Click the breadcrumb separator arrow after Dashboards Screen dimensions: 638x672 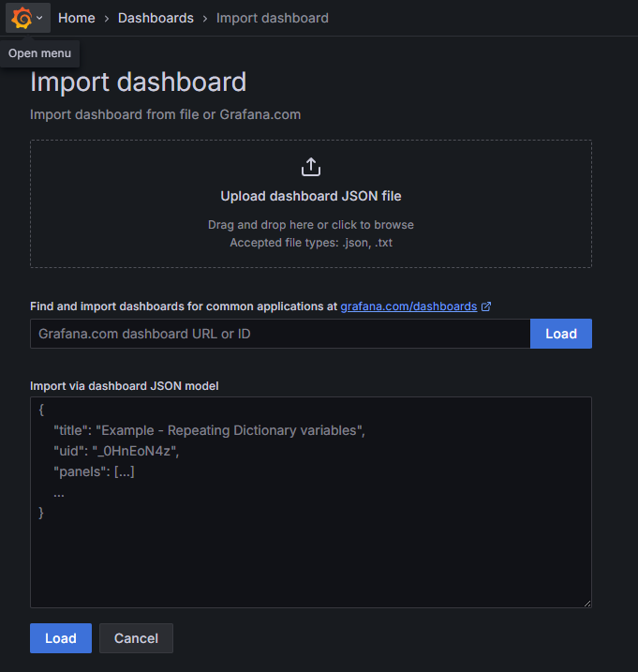(x=205, y=19)
